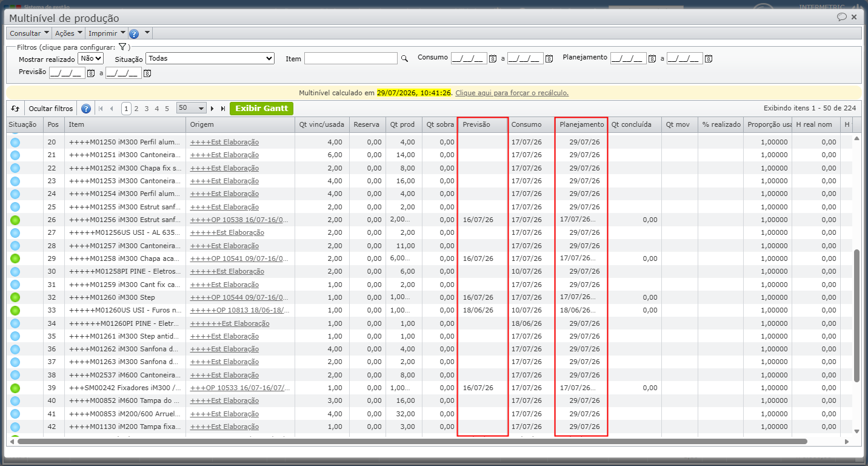Viewport: 868px width, 466px height.
Task: Click the Exibir Gantt button
Action: (261, 109)
